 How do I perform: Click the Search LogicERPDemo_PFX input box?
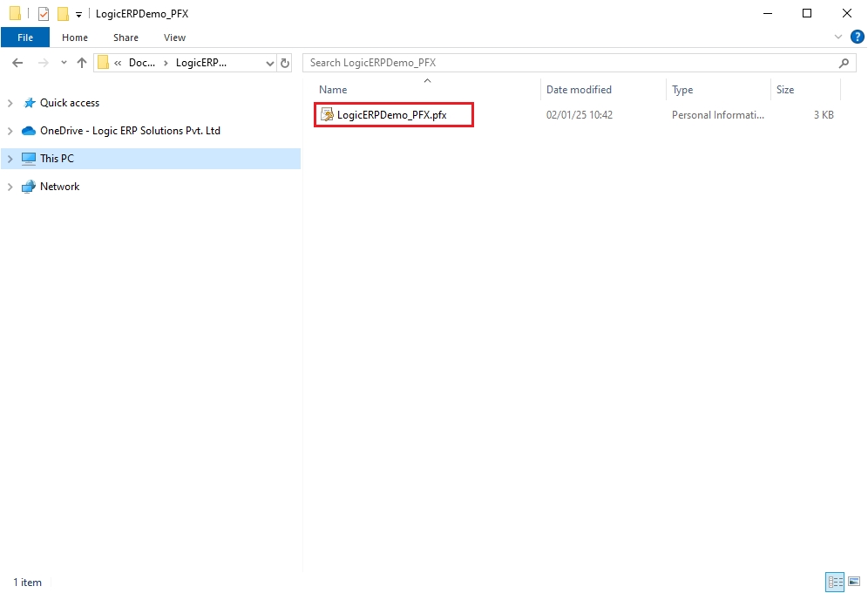(x=566, y=63)
